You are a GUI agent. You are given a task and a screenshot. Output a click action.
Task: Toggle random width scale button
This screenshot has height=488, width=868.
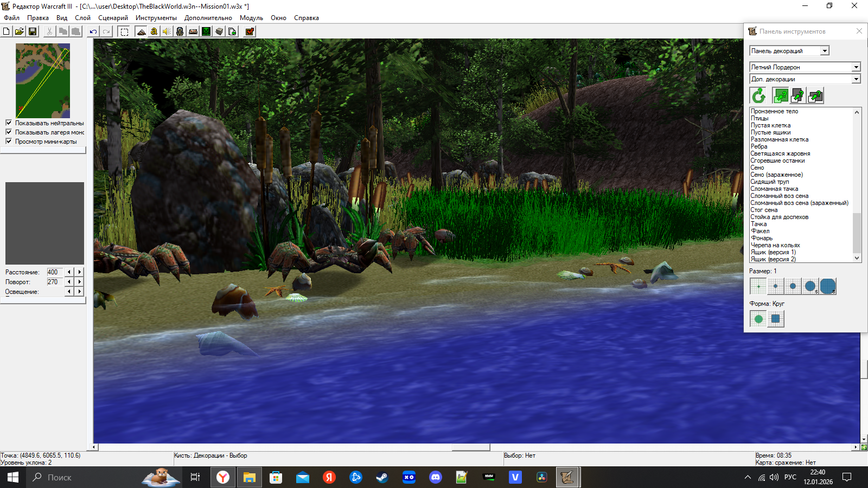pyautogui.click(x=815, y=95)
